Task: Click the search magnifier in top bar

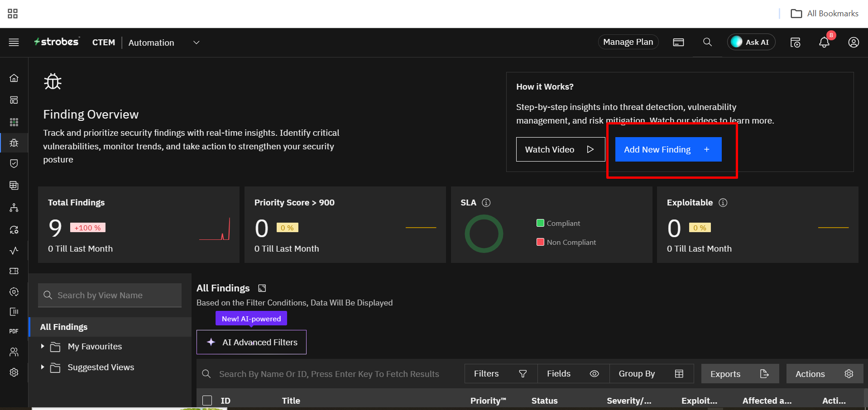Action: pyautogui.click(x=707, y=42)
